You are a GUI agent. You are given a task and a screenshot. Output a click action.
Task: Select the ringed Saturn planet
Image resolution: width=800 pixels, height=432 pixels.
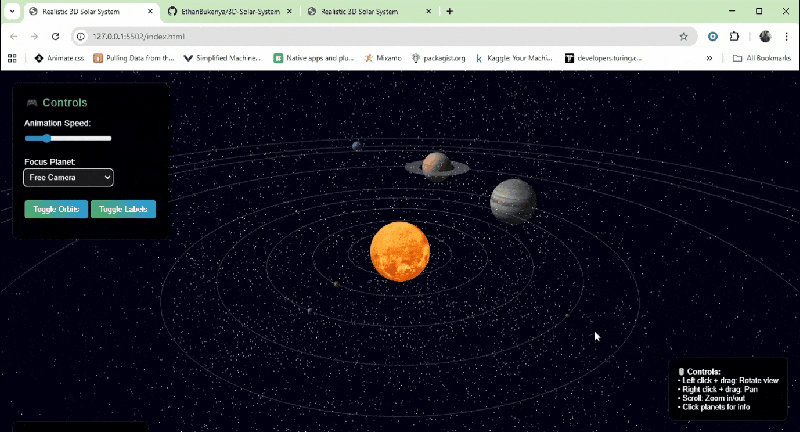[436, 164]
